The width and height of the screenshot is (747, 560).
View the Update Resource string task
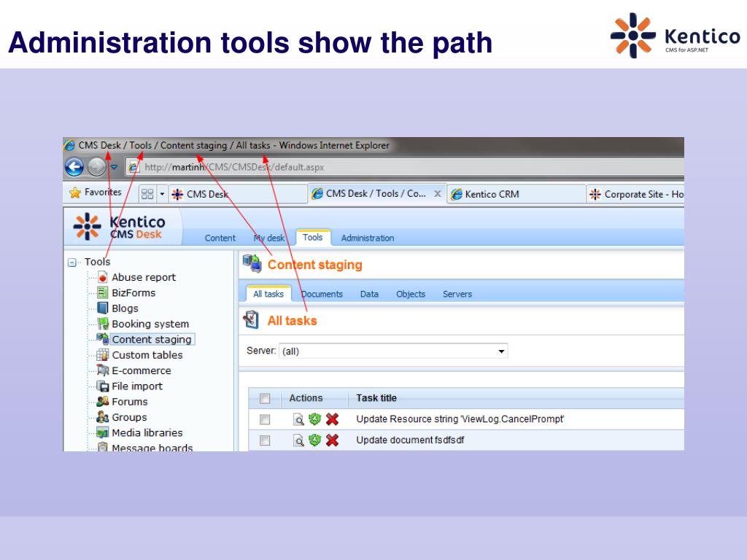298,419
